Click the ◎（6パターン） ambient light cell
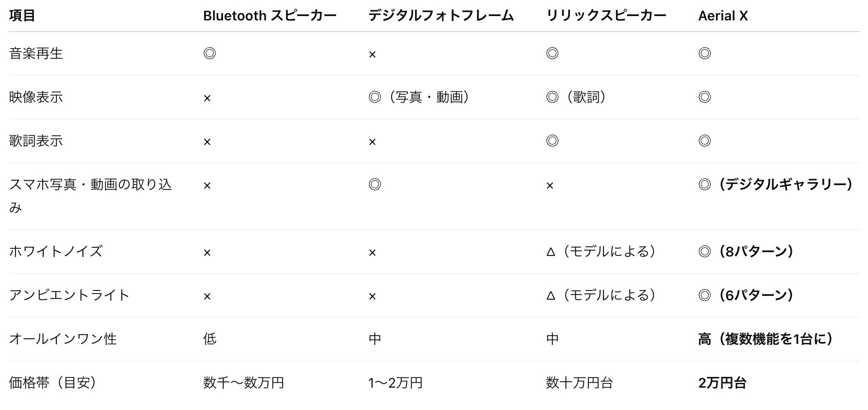Screen dimensions: 868x410 coord(746,295)
